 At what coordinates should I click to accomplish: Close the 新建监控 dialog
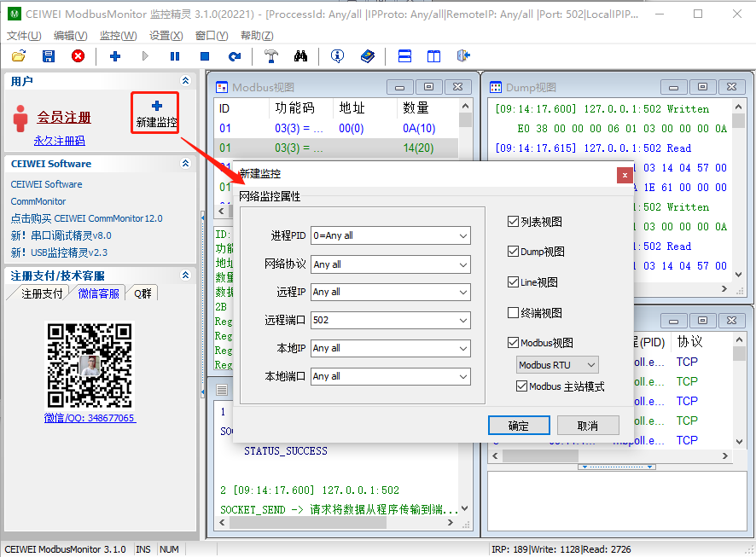(625, 176)
